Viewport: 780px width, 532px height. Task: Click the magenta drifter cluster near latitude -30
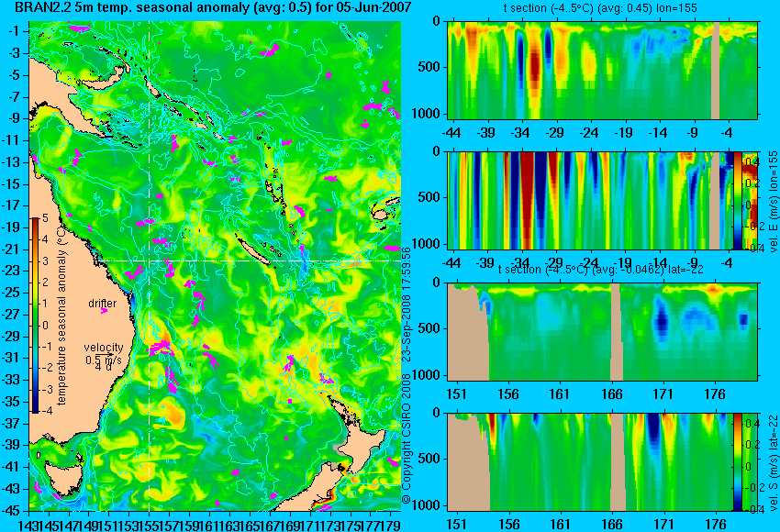(162, 346)
